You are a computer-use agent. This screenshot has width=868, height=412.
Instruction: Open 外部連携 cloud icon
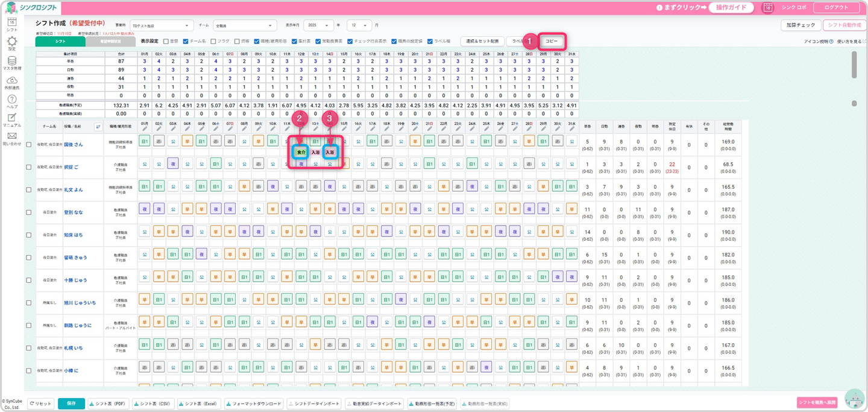[x=11, y=80]
